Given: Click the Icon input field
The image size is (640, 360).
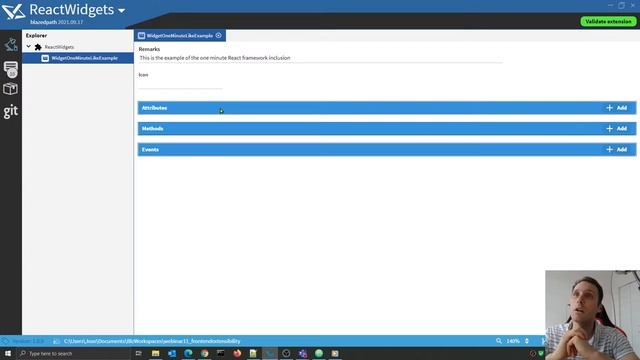Looking at the screenshot, I should (180, 84).
